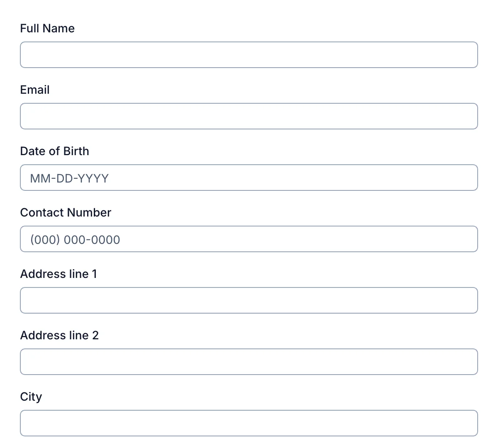Click the Contact Number field with phone placeholder
Image resolution: width=498 pixels, height=448 pixels.
click(x=249, y=239)
